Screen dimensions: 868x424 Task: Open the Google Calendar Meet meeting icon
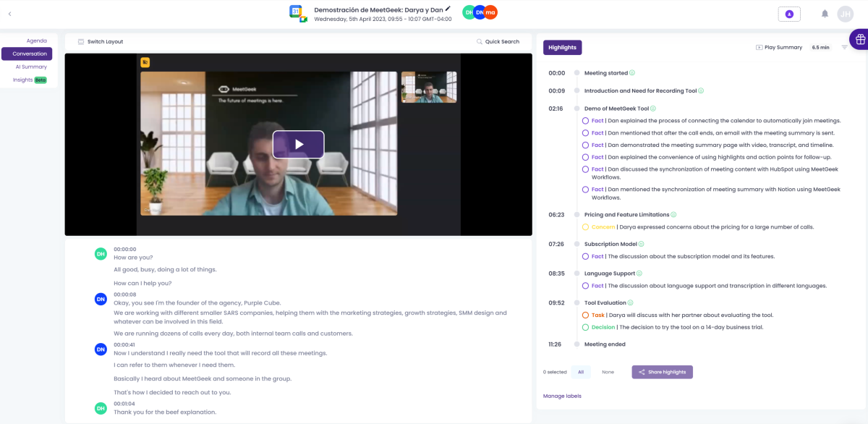click(298, 14)
